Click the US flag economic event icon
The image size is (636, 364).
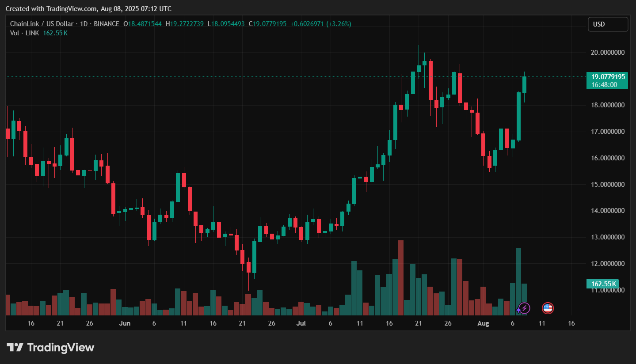[548, 308]
